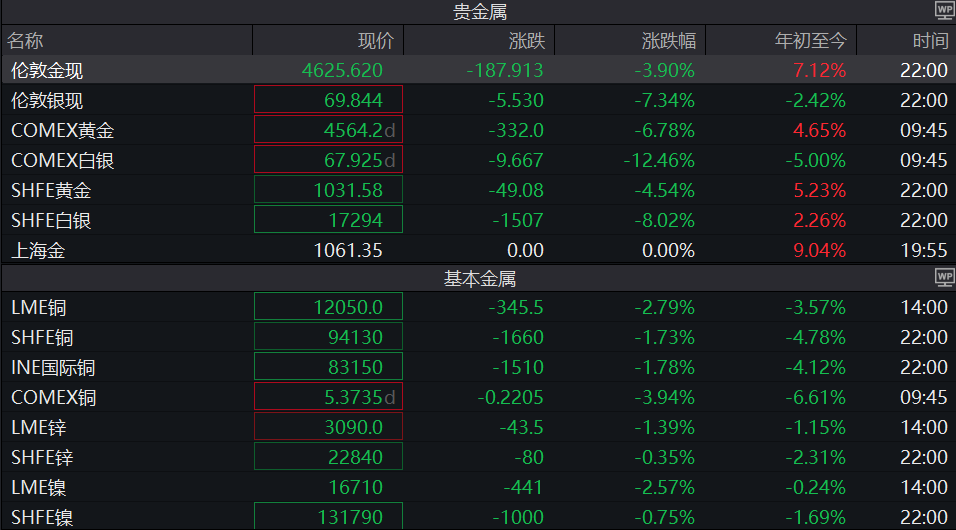Click the 贵金属 section title
Screen dimensions: 956x530
tap(480, 12)
